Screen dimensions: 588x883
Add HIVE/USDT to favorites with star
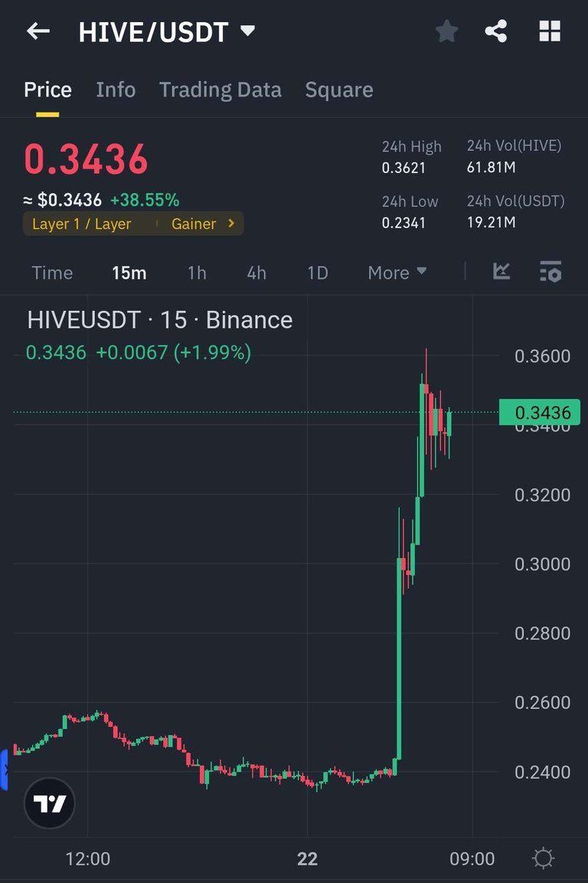[446, 31]
